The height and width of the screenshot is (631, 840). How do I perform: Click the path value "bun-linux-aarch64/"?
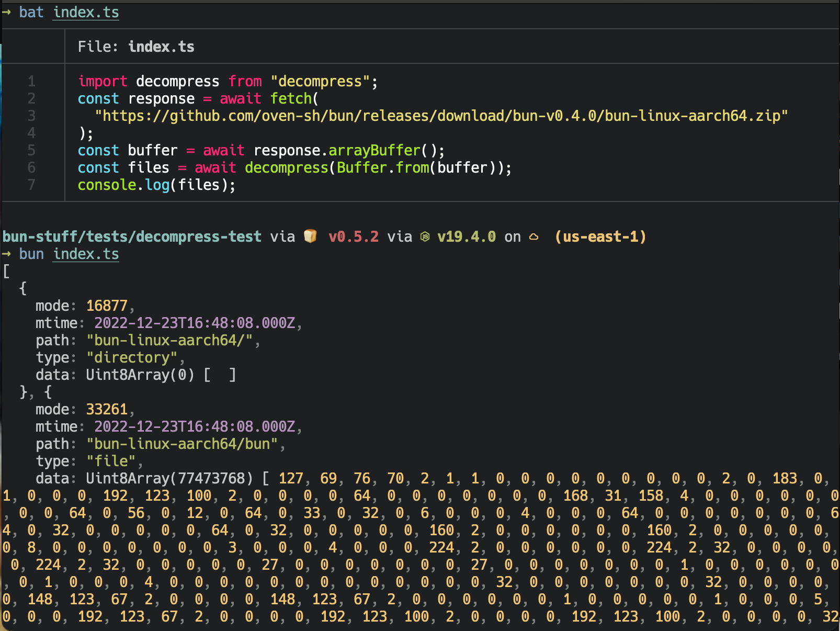point(169,340)
